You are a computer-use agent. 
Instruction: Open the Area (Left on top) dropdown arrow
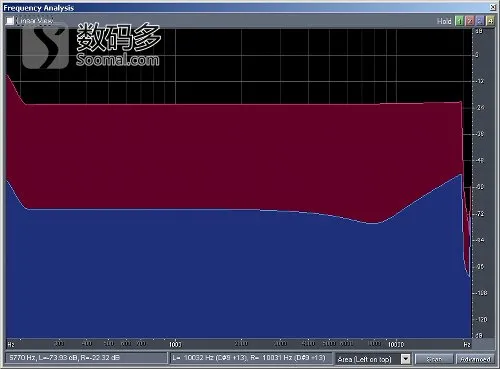tap(405, 359)
